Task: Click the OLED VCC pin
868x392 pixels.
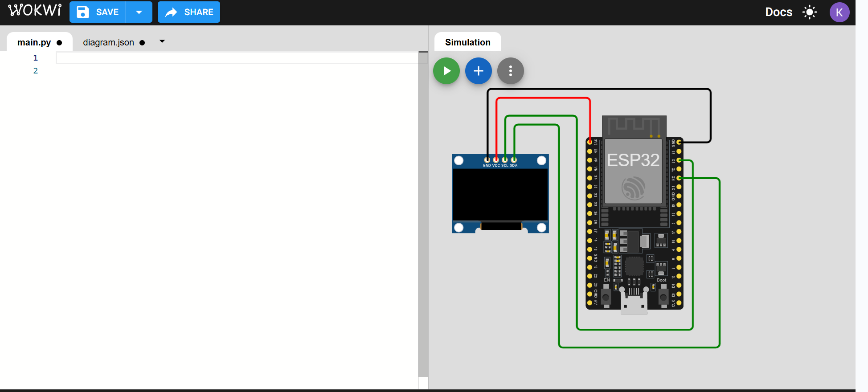Action: pos(496,160)
